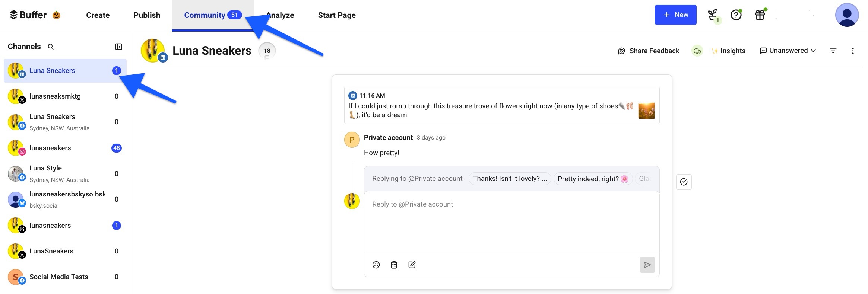The width and height of the screenshot is (868, 294).
Task: Click the Buffer logo
Action: coord(28,15)
